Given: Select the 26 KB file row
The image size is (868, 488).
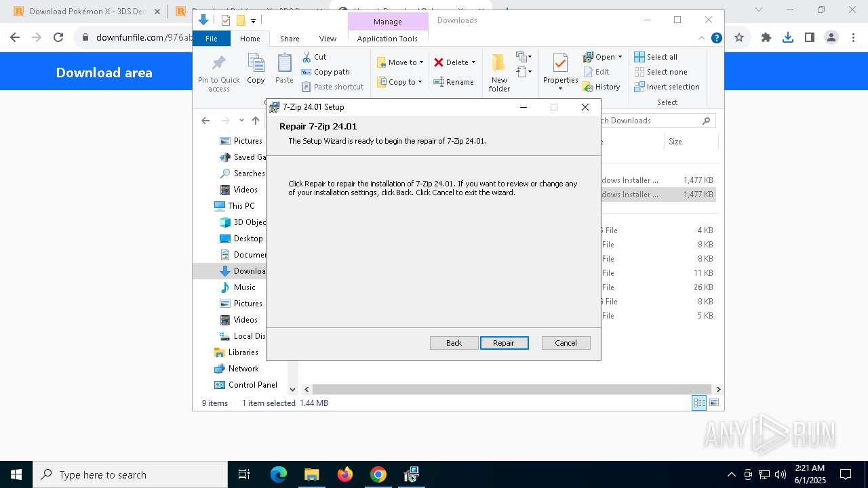Looking at the screenshot, I should [x=657, y=287].
